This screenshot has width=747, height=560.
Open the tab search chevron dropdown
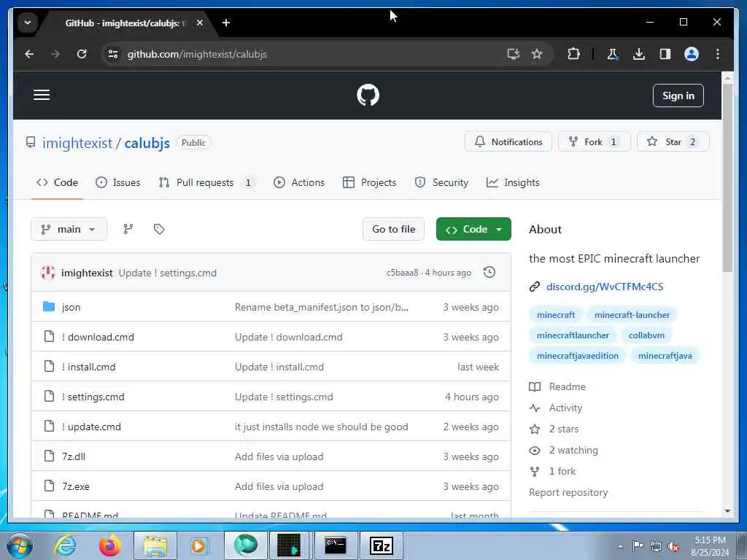click(28, 23)
